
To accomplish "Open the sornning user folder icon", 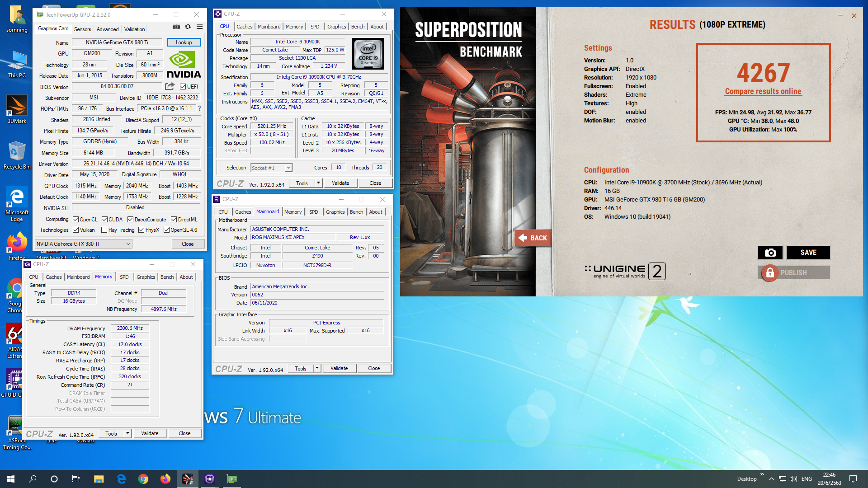I will (x=17, y=19).
